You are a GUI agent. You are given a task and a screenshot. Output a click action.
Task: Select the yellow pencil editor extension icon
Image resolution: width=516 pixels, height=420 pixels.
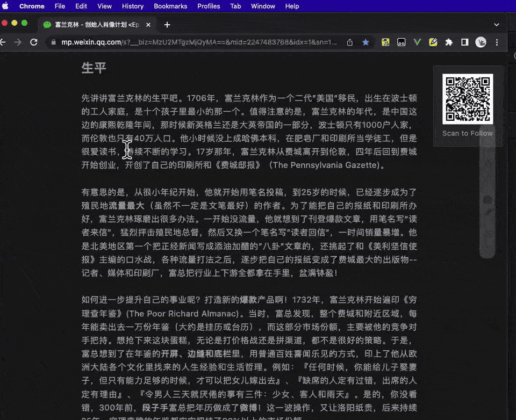[433, 42]
